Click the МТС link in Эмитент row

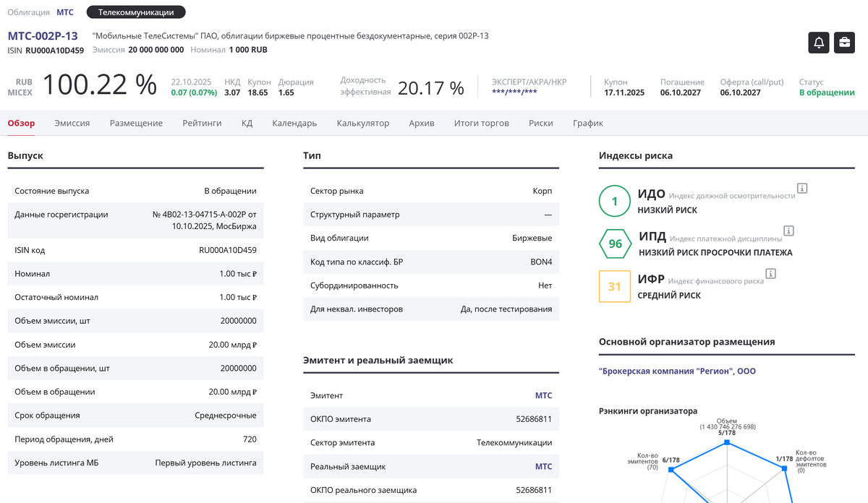(543, 395)
